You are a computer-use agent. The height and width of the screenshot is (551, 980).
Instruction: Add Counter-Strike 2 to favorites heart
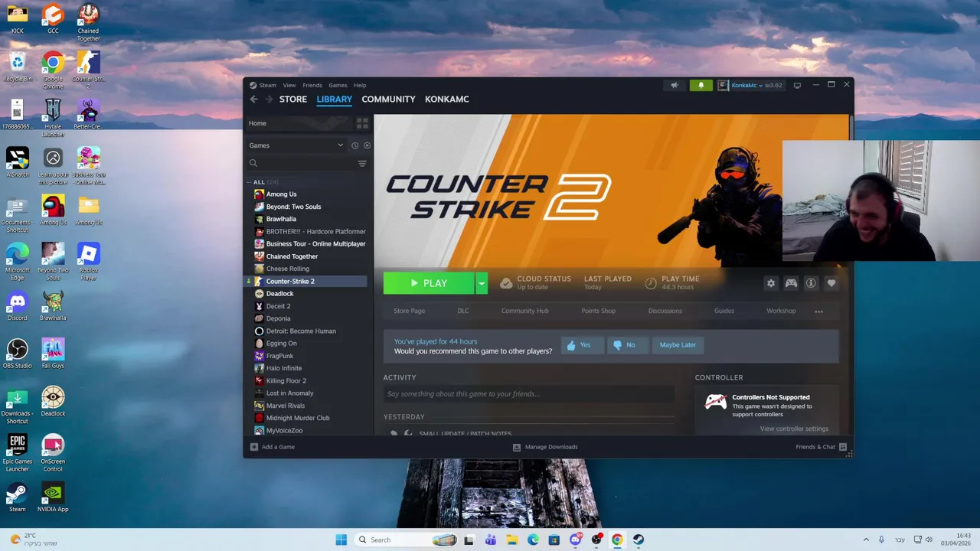(831, 283)
